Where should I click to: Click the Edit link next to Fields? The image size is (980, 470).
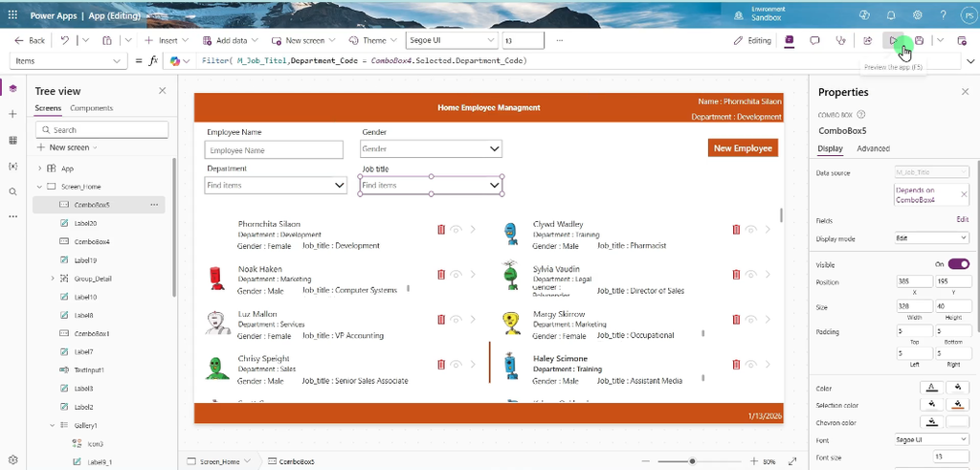point(963,220)
